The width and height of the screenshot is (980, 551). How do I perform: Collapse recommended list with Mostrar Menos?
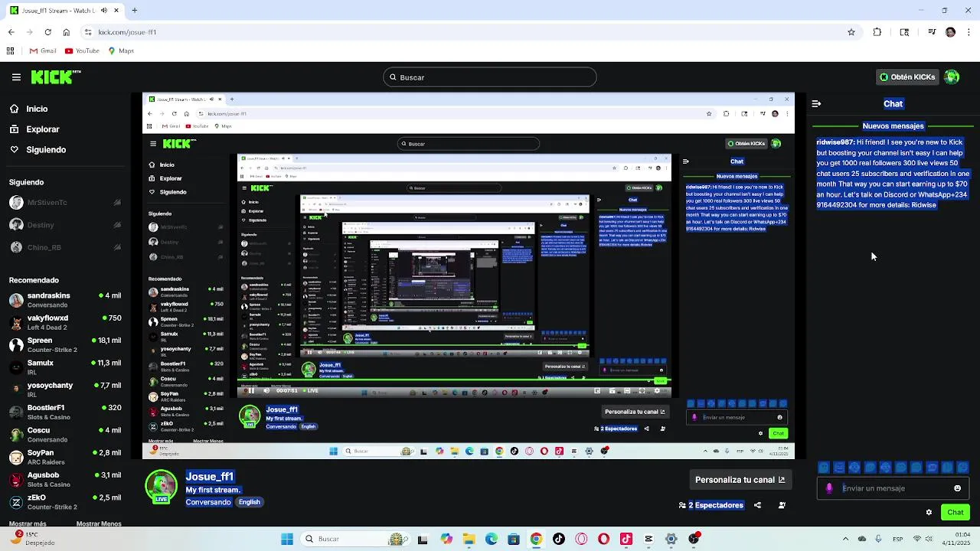99,524
